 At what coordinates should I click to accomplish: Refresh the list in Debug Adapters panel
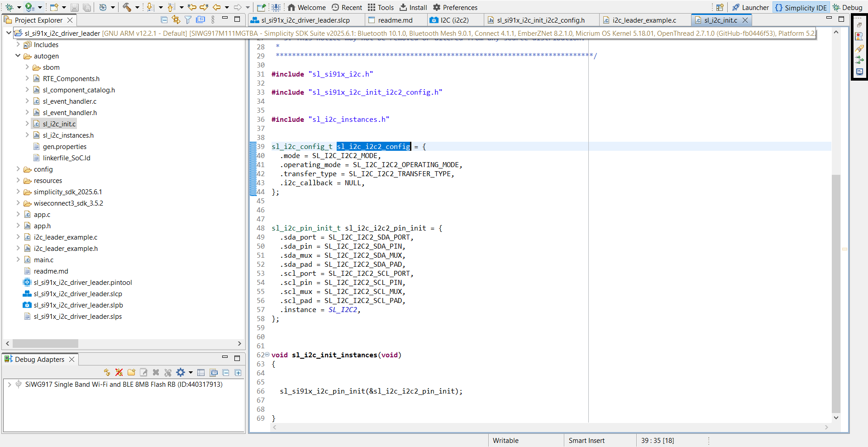click(107, 372)
